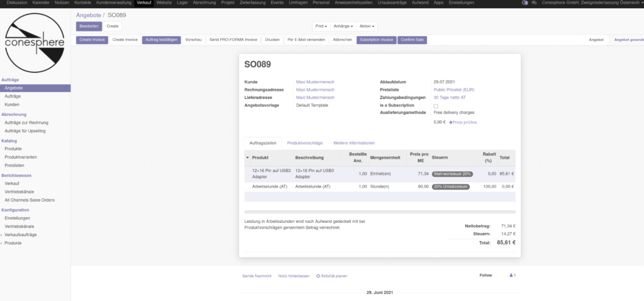Open the Public Pricelist (EUR) link

(x=454, y=90)
